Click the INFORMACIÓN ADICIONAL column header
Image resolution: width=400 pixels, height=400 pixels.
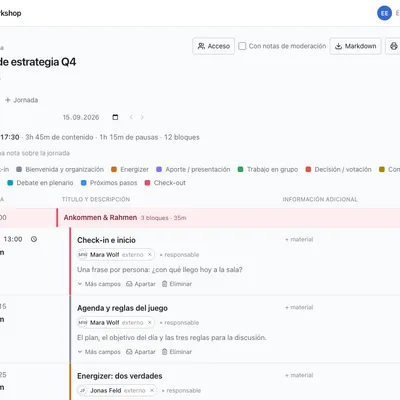320,199
